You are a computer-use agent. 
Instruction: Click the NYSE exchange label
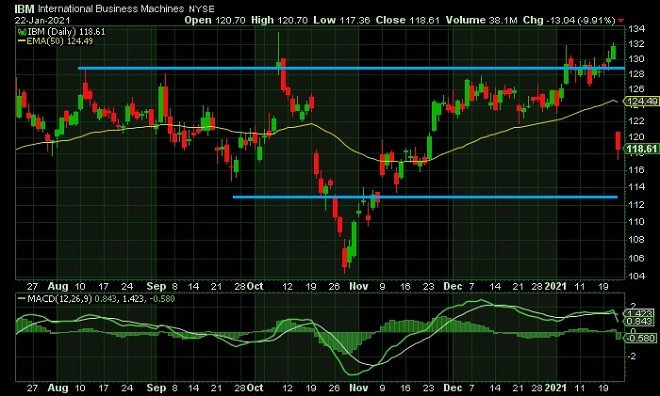201,9
